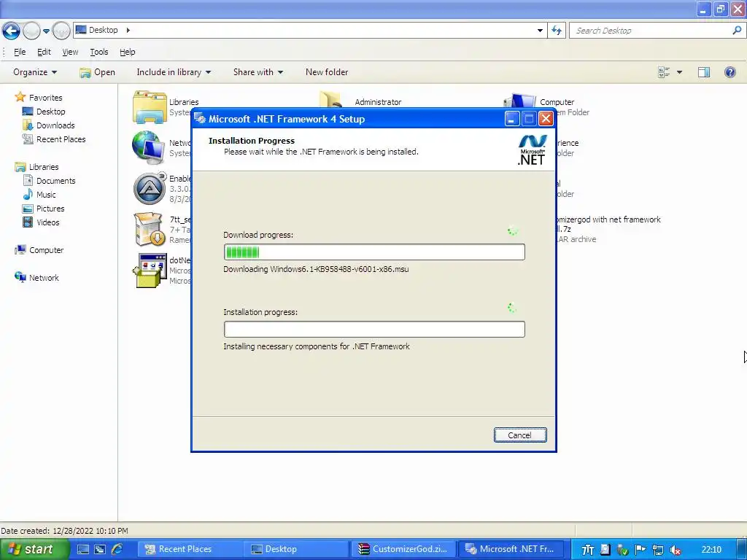Select Computer in the navigation pane
This screenshot has height=560, width=747.
[x=46, y=250]
